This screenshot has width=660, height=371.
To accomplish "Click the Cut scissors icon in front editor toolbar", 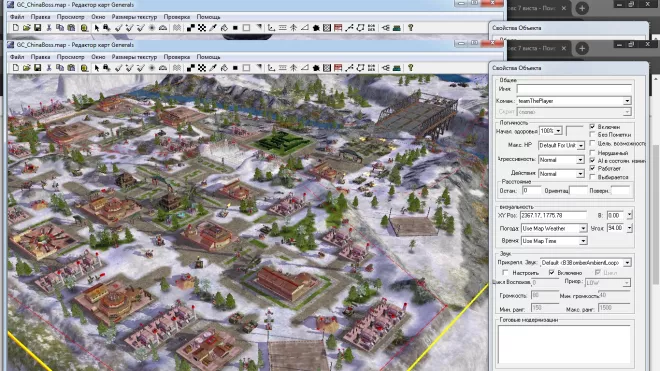I will point(49,68).
